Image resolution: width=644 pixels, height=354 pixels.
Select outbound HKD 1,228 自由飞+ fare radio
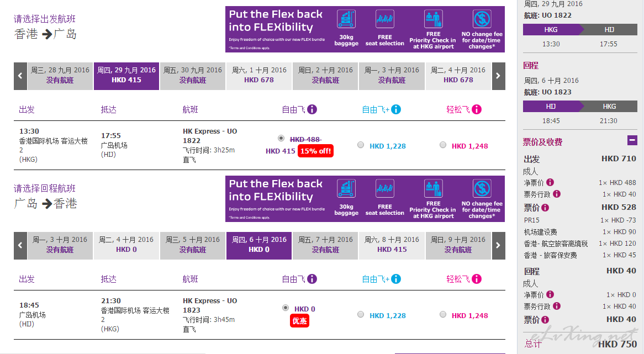(x=361, y=145)
